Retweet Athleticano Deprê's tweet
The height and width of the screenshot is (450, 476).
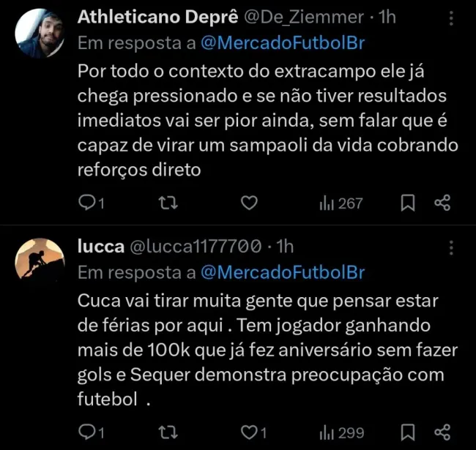pyautogui.click(x=168, y=203)
